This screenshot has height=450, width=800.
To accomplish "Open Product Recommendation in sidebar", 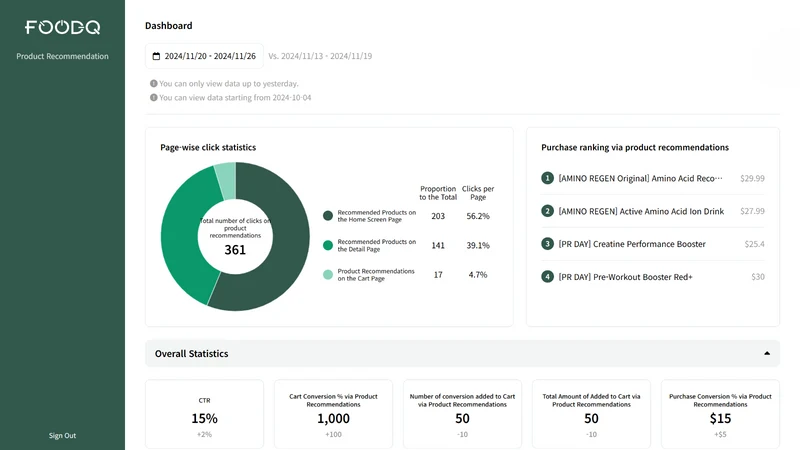I will click(x=62, y=56).
